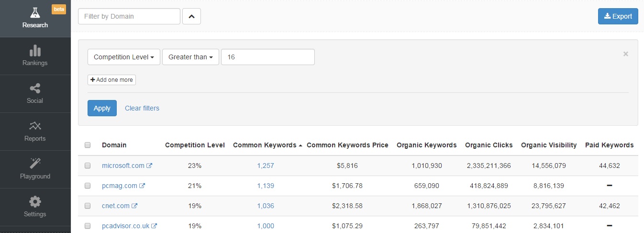Click the $2,318.58 price cell

click(x=347, y=206)
